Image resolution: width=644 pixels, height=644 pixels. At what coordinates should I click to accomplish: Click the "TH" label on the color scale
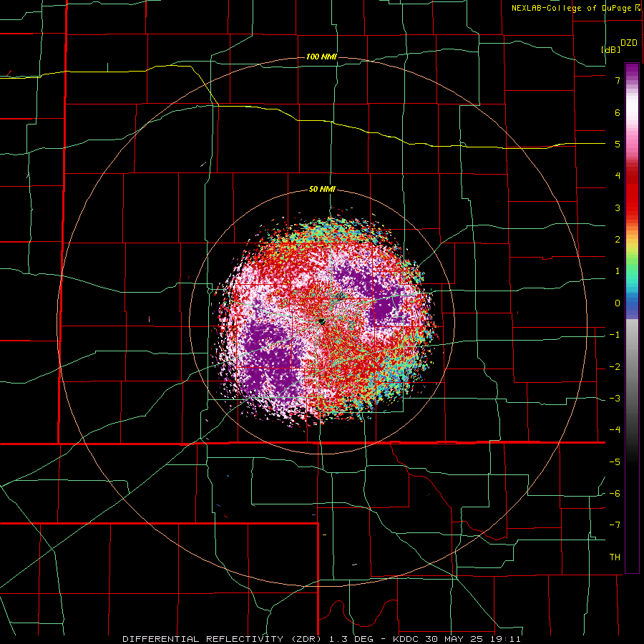point(615,557)
